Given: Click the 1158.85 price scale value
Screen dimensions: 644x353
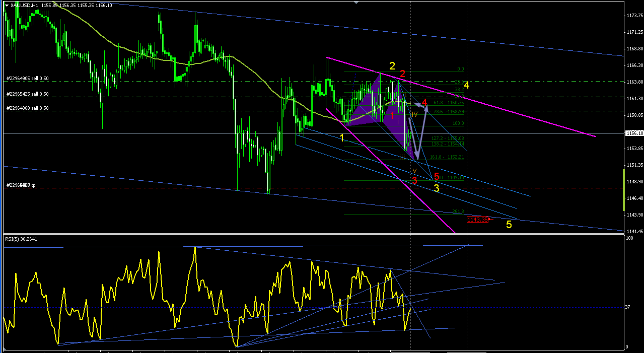Looking at the screenshot, I should (635, 115).
